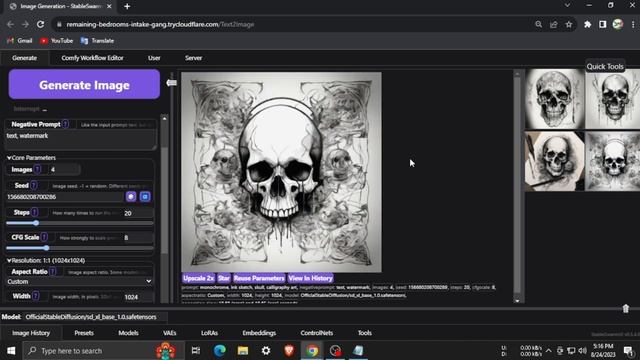The width and height of the screenshot is (640, 360).
Task: Open the Images parameter help icon
Action: tap(38, 169)
